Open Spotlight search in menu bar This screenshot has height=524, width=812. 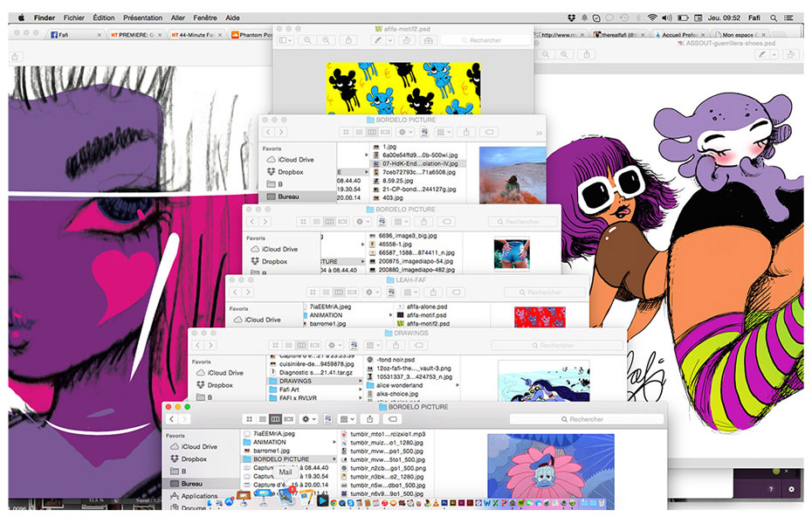tap(774, 17)
